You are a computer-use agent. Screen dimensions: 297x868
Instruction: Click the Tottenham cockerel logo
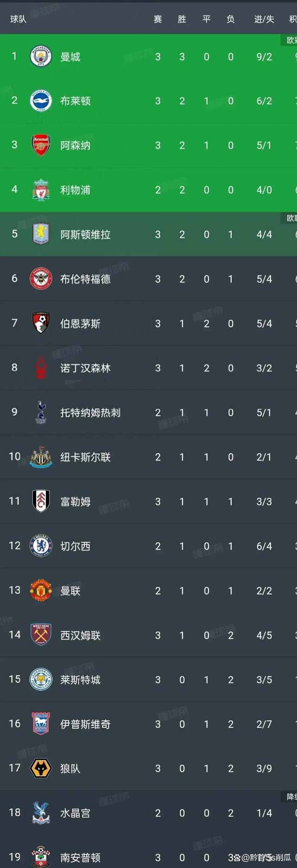pyautogui.click(x=41, y=412)
